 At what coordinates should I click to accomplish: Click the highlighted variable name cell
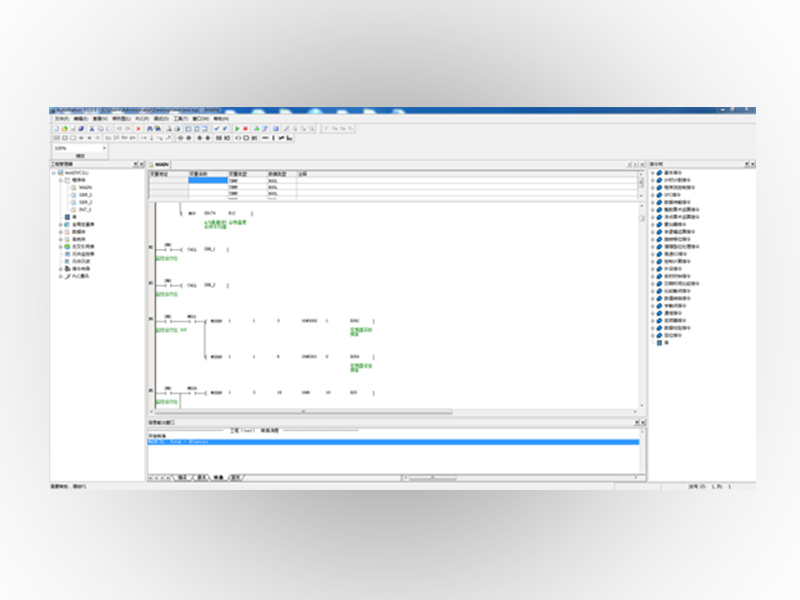pyautogui.click(x=208, y=179)
